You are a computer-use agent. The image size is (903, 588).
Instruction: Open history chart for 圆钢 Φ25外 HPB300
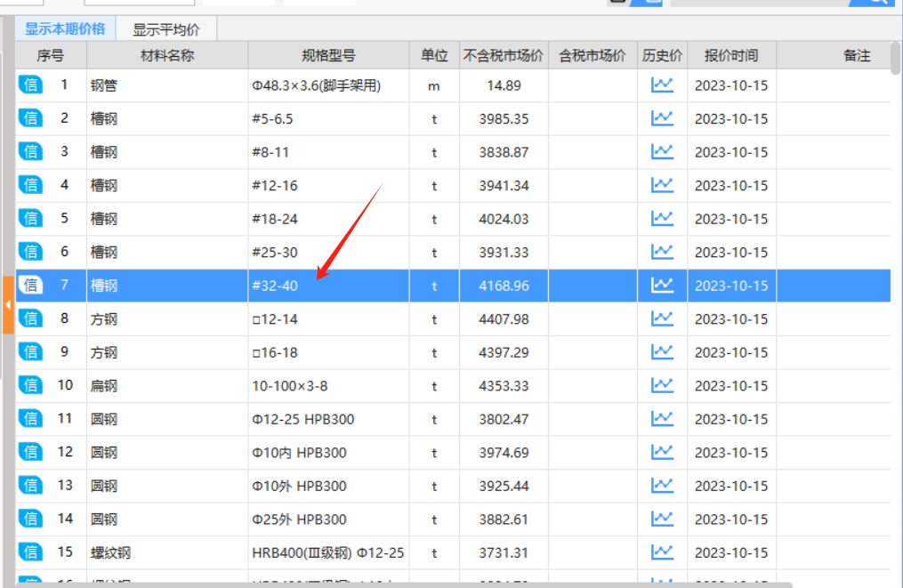(662, 520)
